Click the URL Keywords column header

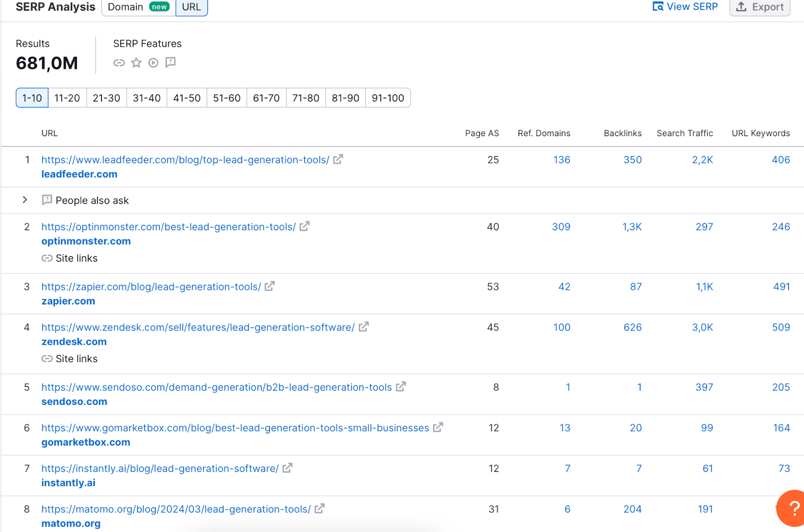click(761, 133)
